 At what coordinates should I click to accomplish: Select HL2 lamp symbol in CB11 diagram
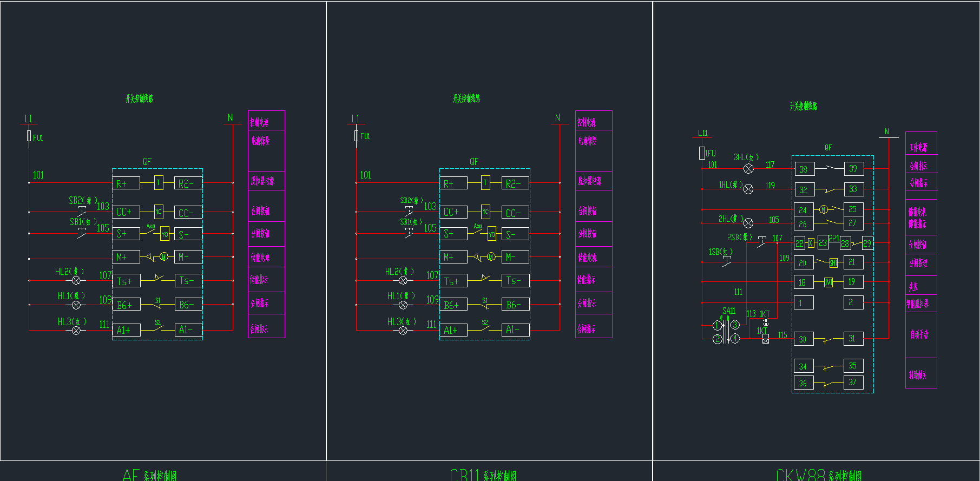tap(403, 280)
